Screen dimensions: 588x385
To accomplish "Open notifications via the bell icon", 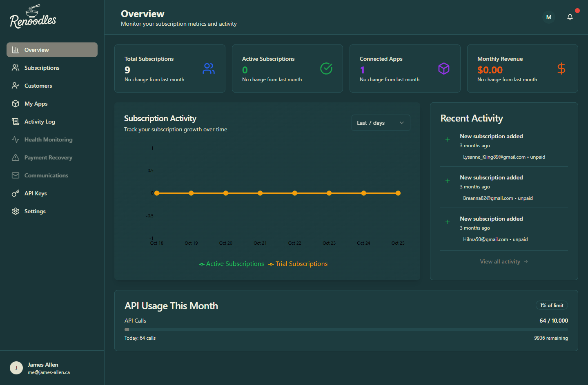I will pos(570,17).
